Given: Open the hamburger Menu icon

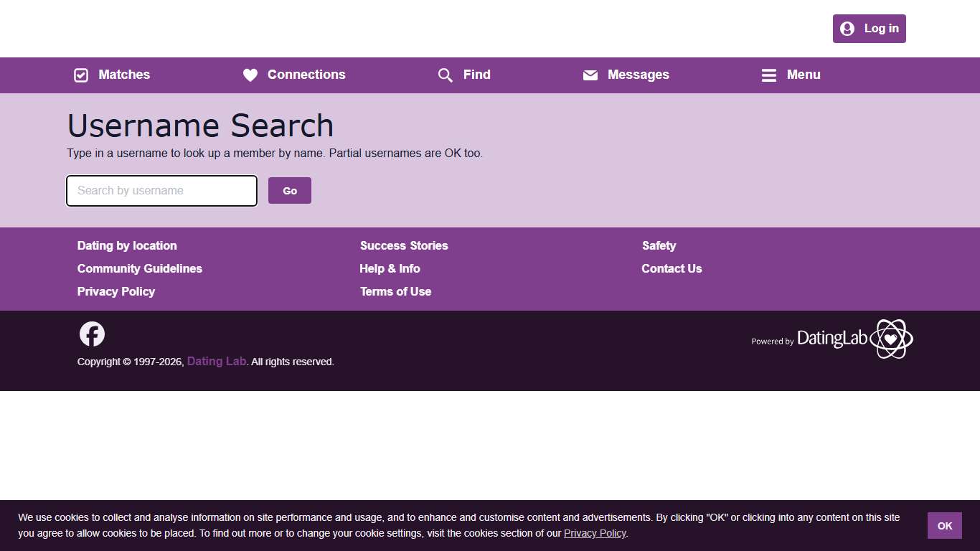Looking at the screenshot, I should point(768,75).
